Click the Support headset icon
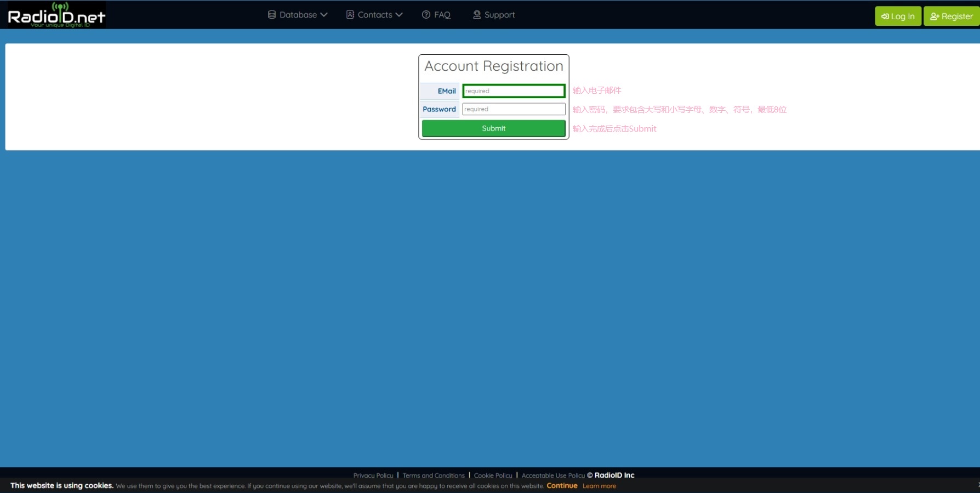The height and width of the screenshot is (493, 980). tap(477, 15)
